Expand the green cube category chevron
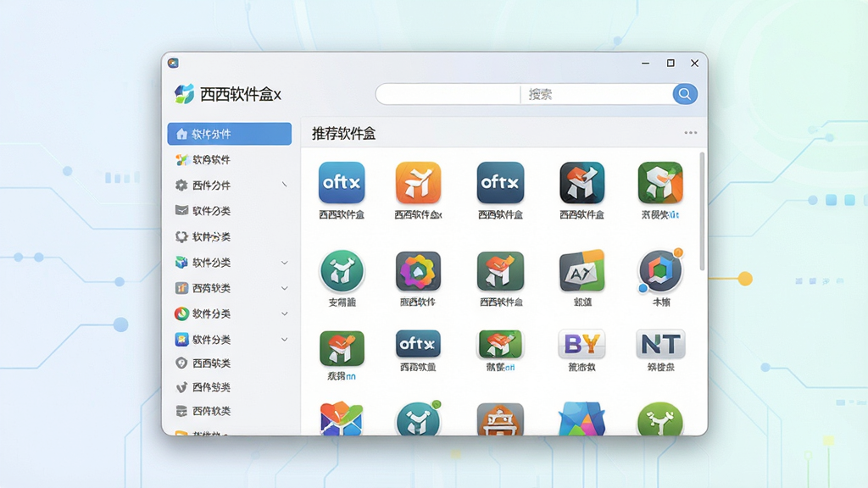 (285, 263)
